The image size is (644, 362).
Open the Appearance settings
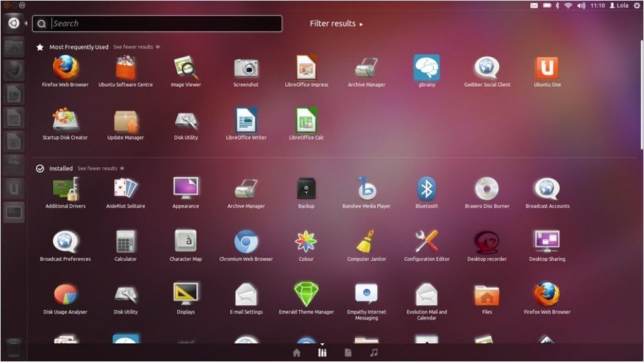click(186, 189)
